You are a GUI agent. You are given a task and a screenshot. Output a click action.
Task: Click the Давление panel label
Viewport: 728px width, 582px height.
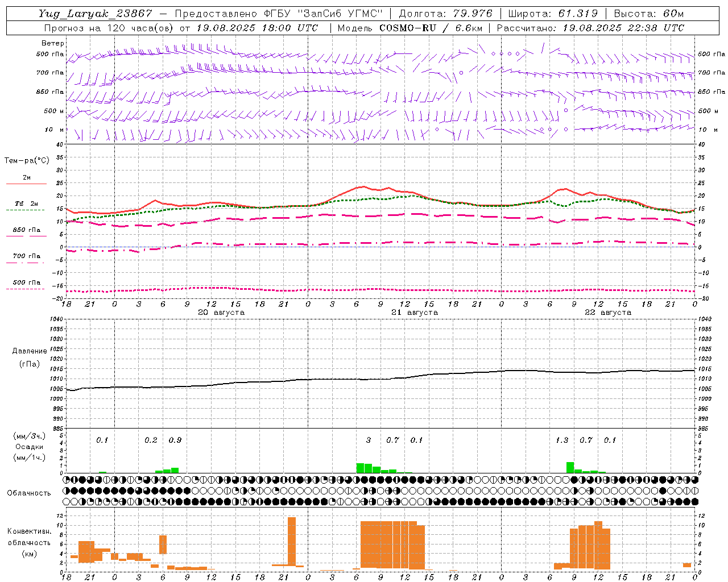[30, 351]
